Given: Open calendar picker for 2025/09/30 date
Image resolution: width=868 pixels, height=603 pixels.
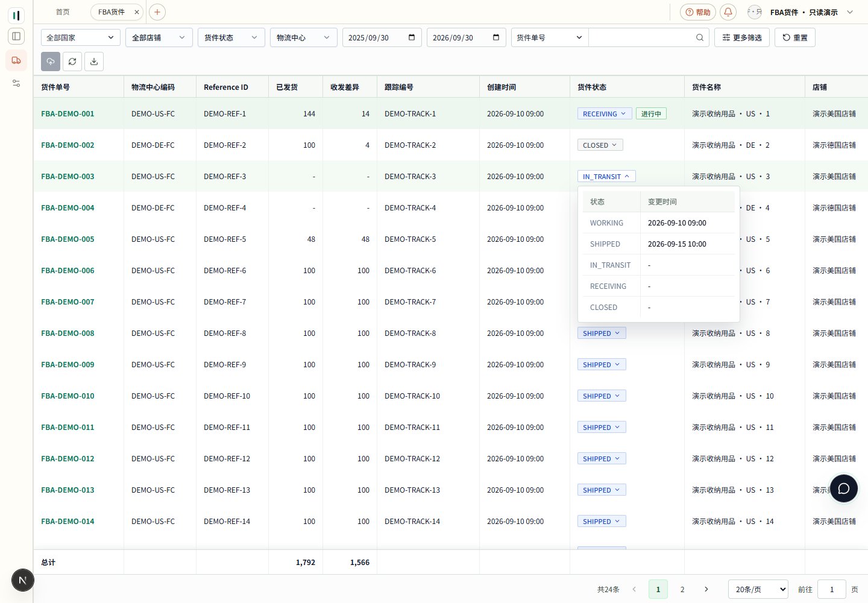Looking at the screenshot, I should (412, 37).
